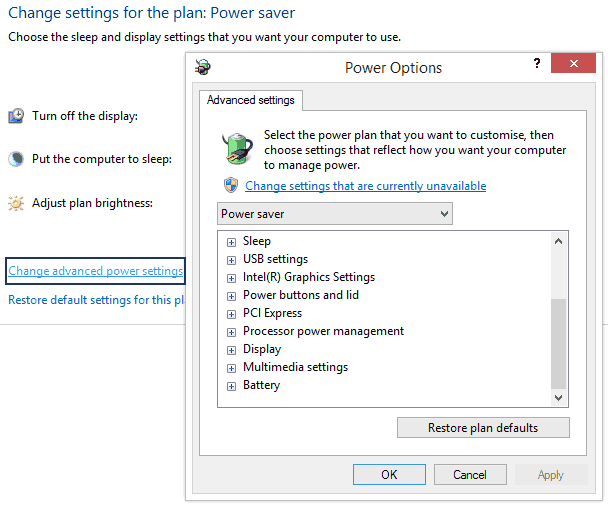608x506 pixels.
Task: Click the sun icon beside Adjust plan brightness
Action: point(16,203)
